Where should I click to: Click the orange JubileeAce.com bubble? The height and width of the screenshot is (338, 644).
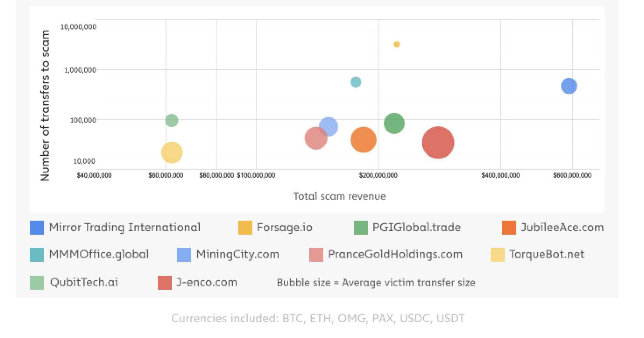click(x=363, y=140)
